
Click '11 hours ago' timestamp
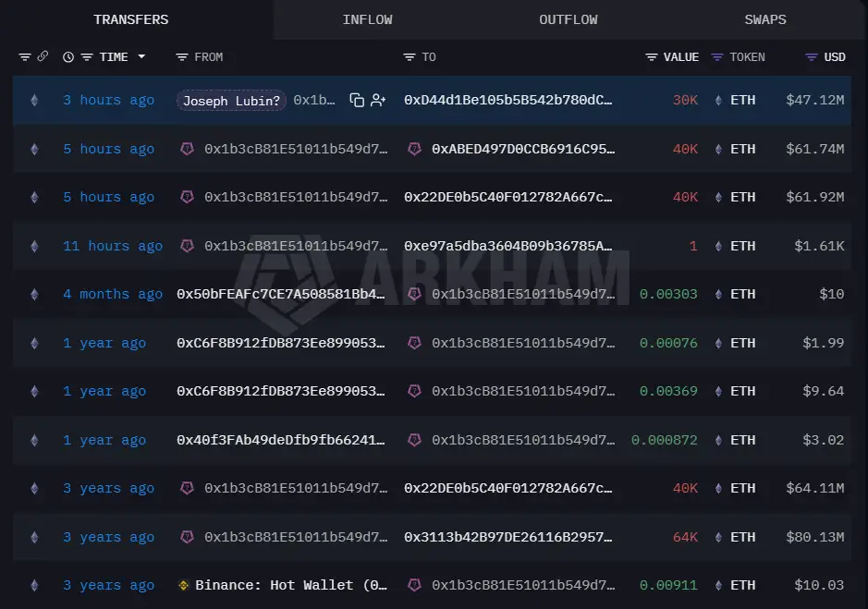coord(113,246)
